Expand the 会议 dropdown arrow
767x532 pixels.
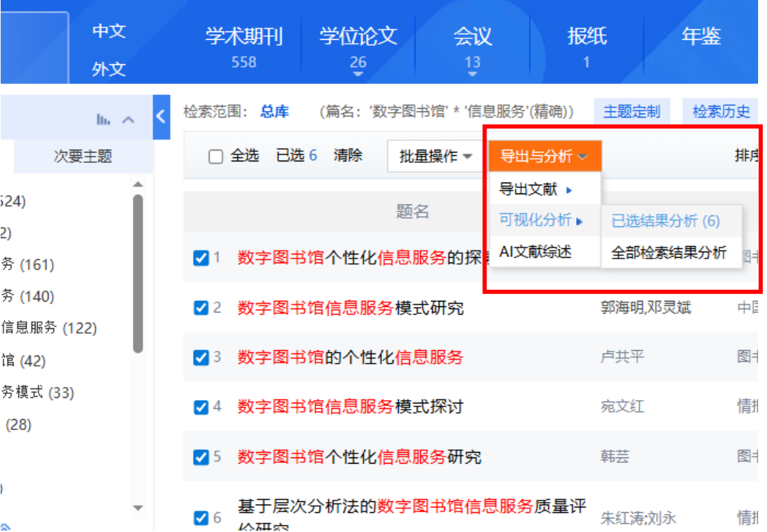[x=472, y=73]
